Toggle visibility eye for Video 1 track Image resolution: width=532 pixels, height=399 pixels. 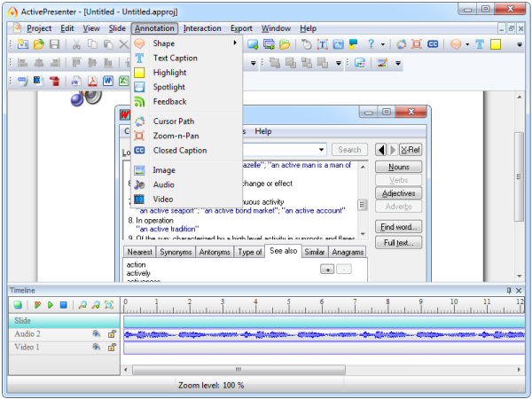96,348
